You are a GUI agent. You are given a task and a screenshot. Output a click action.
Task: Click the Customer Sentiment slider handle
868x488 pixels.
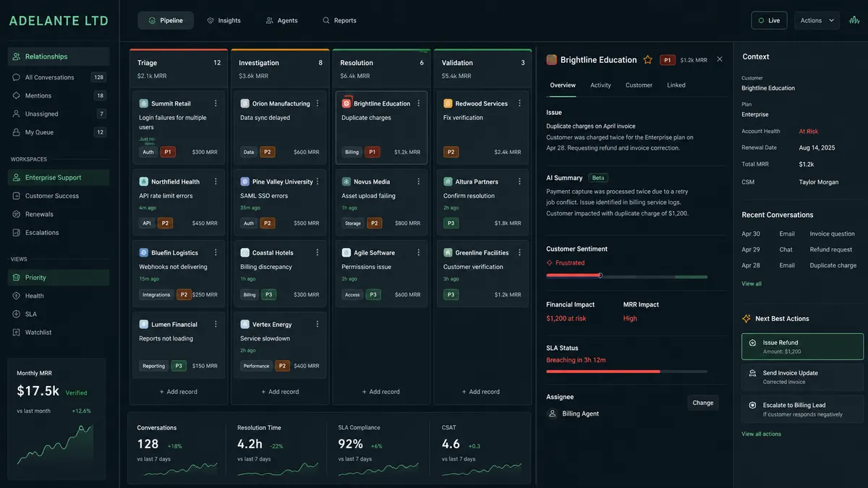pos(600,275)
